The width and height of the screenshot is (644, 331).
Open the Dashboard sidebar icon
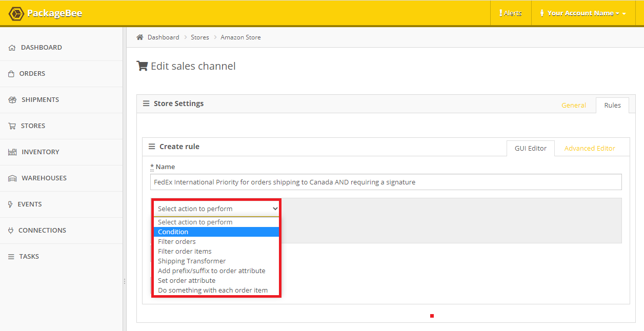pos(12,48)
